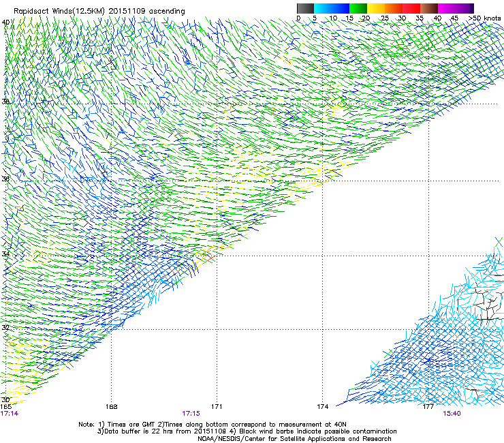
Task: Click the '35' legend scale label
Action: click(420, 18)
